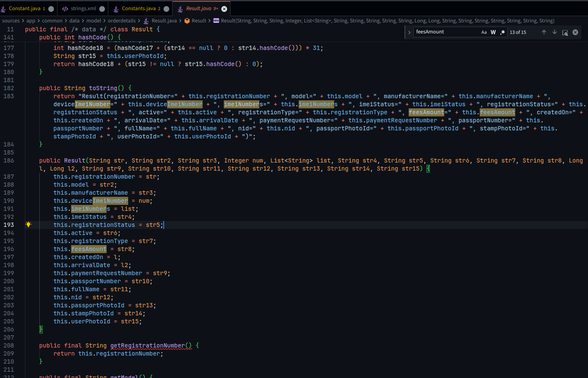Screen dimensions: 588x378
Task: Close the find widget
Action: (575, 32)
